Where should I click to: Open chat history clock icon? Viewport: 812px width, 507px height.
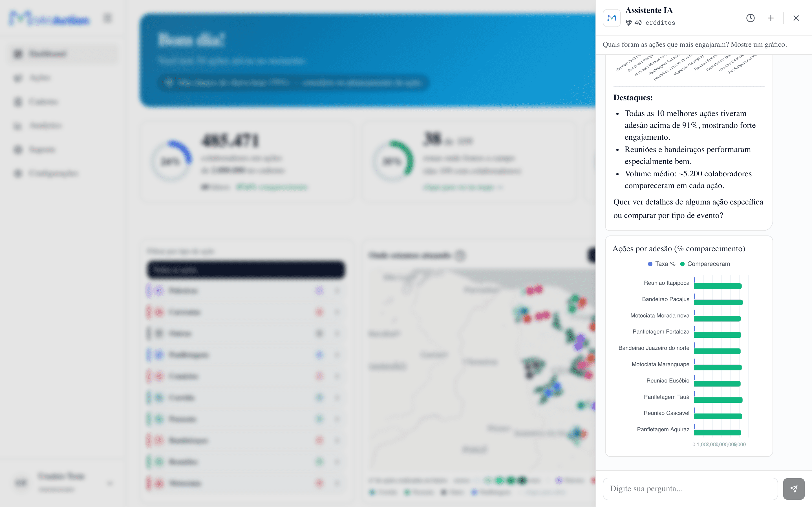pos(750,18)
